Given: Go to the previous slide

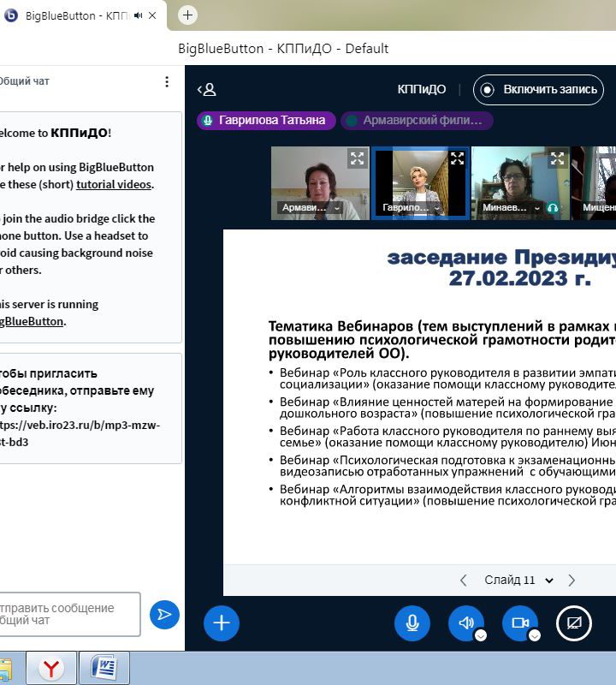Looking at the screenshot, I should click(464, 580).
